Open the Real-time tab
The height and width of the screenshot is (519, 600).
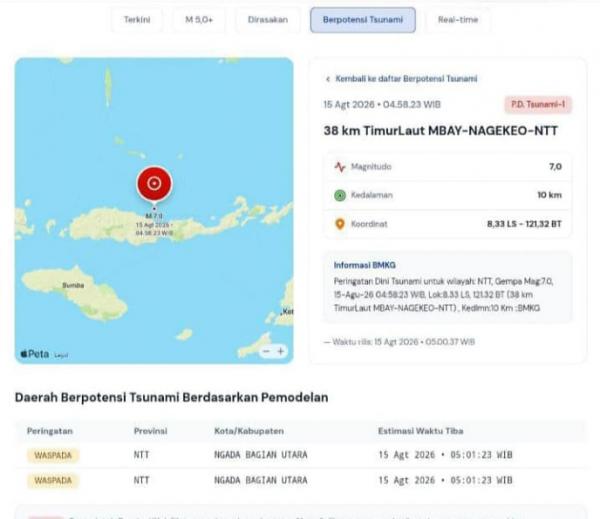[458, 20]
